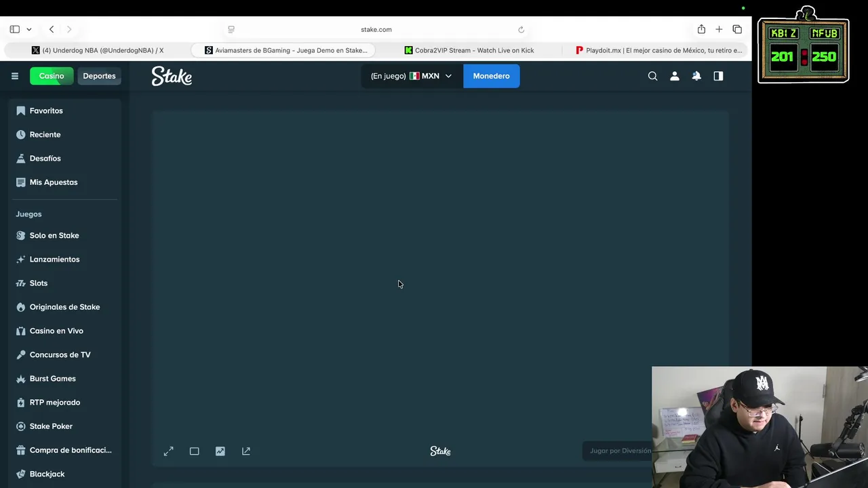Image resolution: width=868 pixels, height=488 pixels.
Task: Click the Burst Games icon
Action: [x=20, y=378]
